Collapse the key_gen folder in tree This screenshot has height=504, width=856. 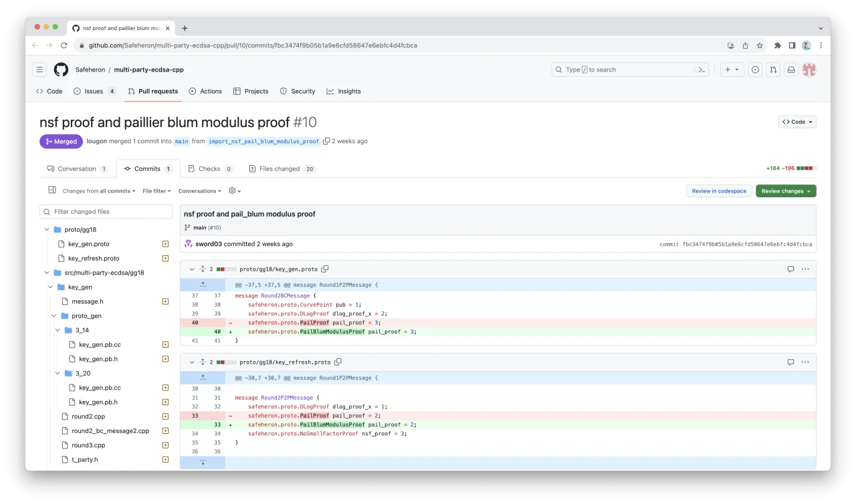pos(50,287)
